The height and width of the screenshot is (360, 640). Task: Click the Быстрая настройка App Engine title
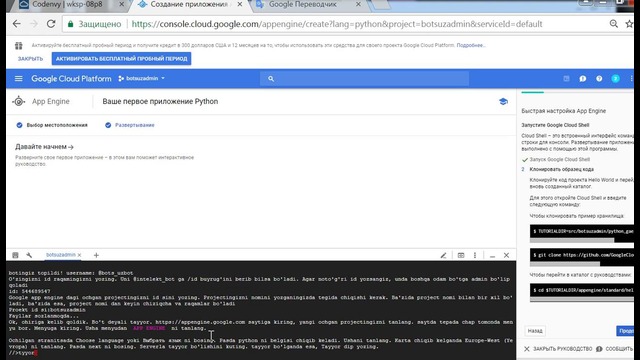(563, 111)
